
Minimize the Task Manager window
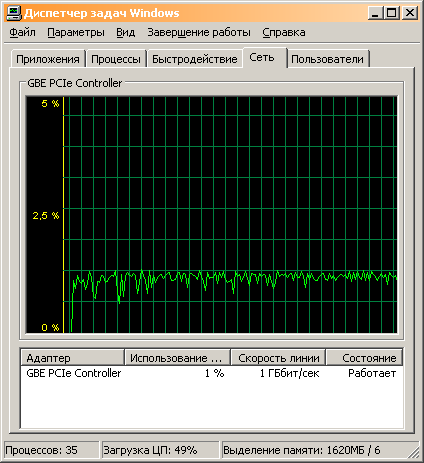(375, 13)
